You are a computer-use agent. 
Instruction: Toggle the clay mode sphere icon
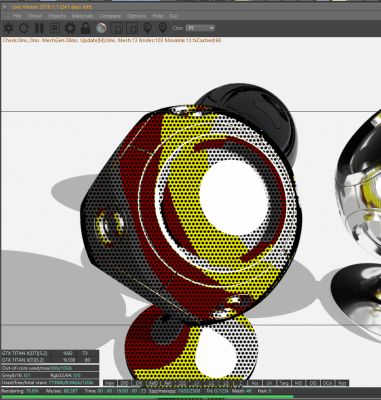coord(101,28)
